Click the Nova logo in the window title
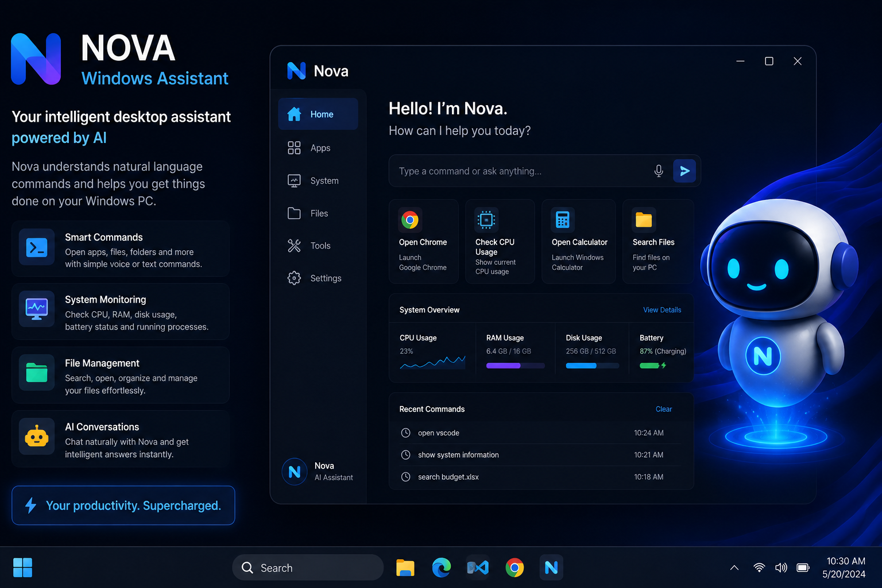Viewport: 882px width, 588px height. pos(296,71)
